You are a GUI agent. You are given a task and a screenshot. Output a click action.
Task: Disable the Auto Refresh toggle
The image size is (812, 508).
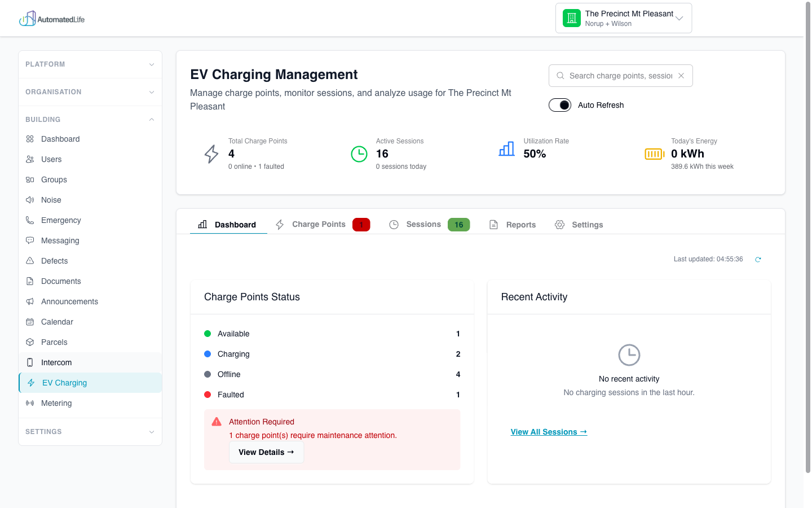(559, 105)
